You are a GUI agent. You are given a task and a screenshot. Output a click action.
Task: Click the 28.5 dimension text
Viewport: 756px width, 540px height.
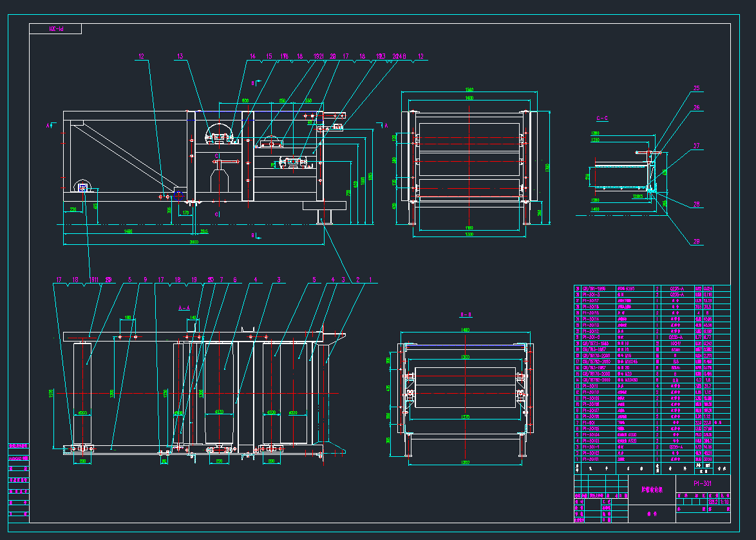click(204, 231)
